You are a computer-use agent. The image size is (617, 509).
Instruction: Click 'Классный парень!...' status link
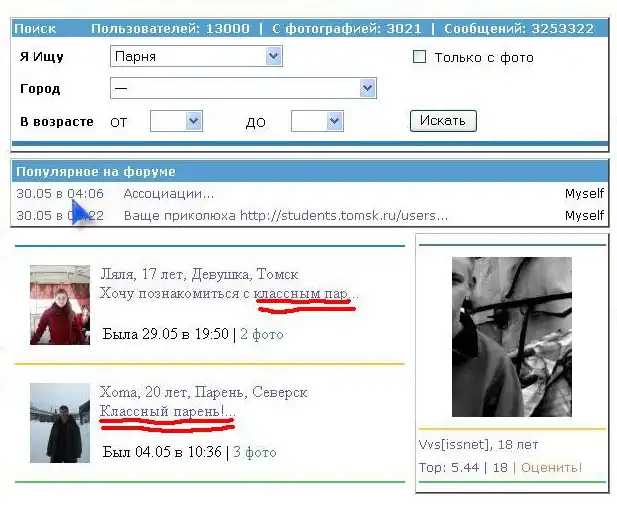167,411
